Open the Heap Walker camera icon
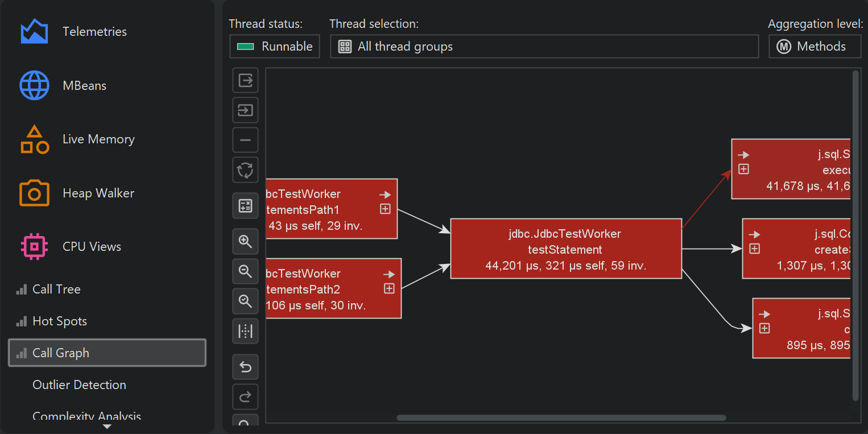Screen dimensions: 868x434 click(34, 193)
